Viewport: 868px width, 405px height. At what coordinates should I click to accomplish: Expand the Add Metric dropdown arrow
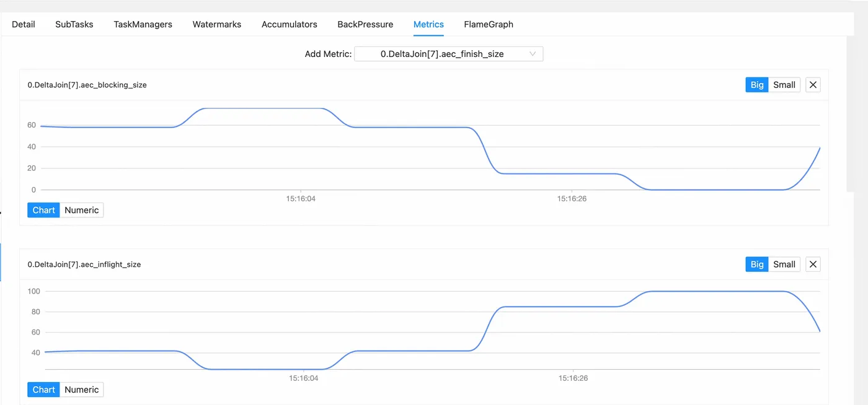pos(533,54)
